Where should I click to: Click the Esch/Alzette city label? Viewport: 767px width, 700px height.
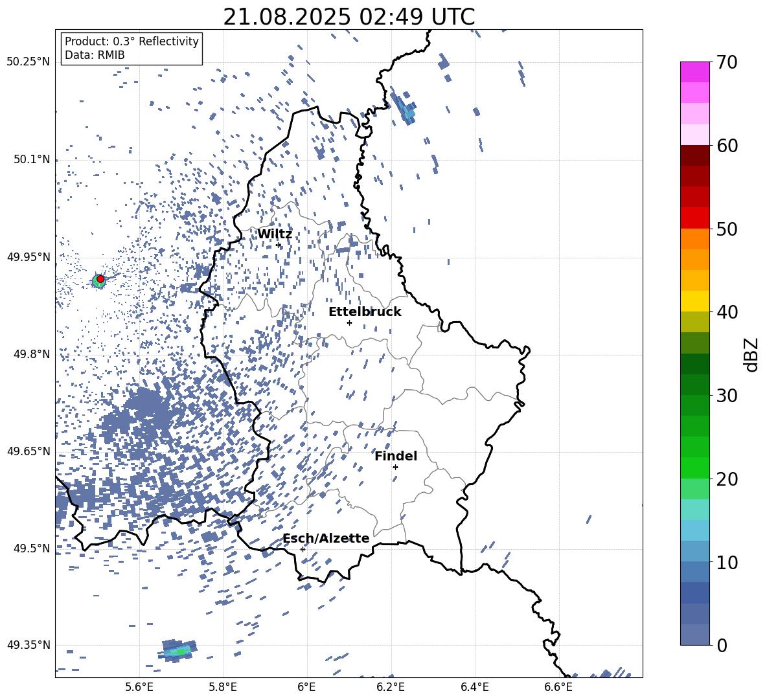[326, 538]
